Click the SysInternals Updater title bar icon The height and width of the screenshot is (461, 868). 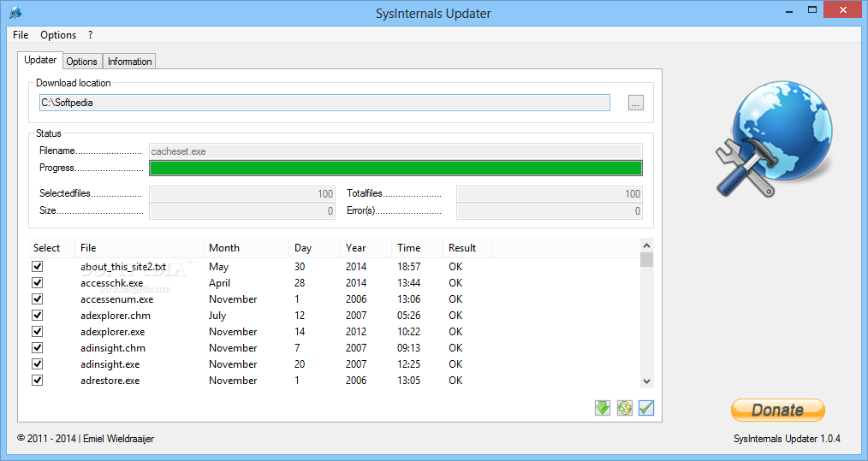click(x=15, y=12)
